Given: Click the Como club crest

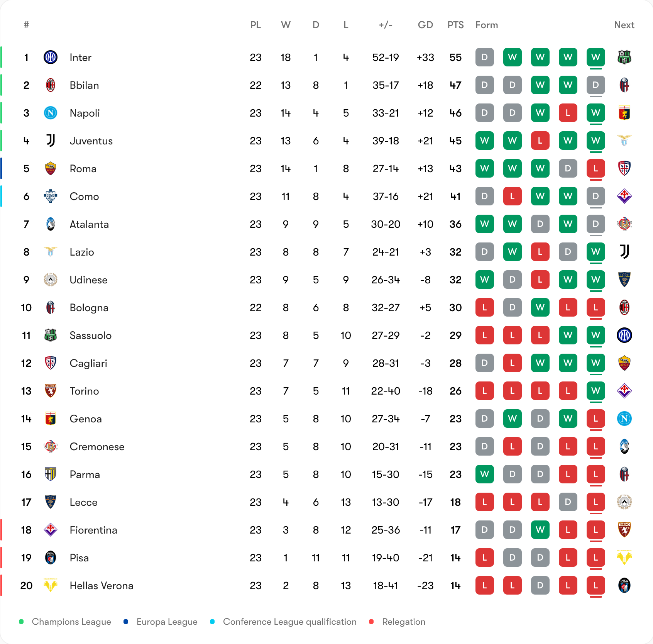Looking at the screenshot, I should 51,197.
